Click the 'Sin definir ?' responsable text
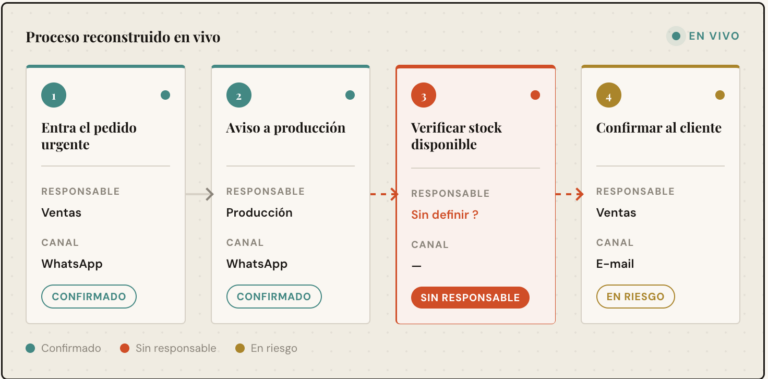This screenshot has height=379, width=768. click(445, 215)
